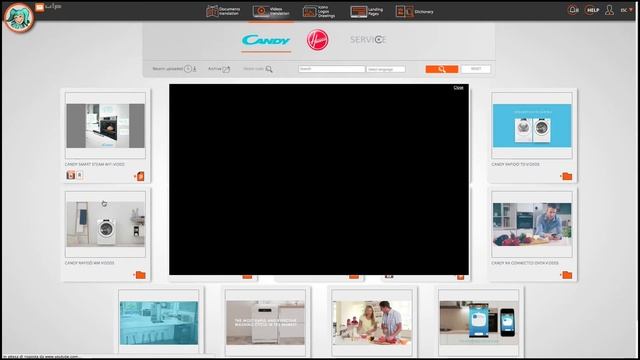Click PowerPoint icon on Smart Steam card
640x360 pixels.
pos(71,175)
